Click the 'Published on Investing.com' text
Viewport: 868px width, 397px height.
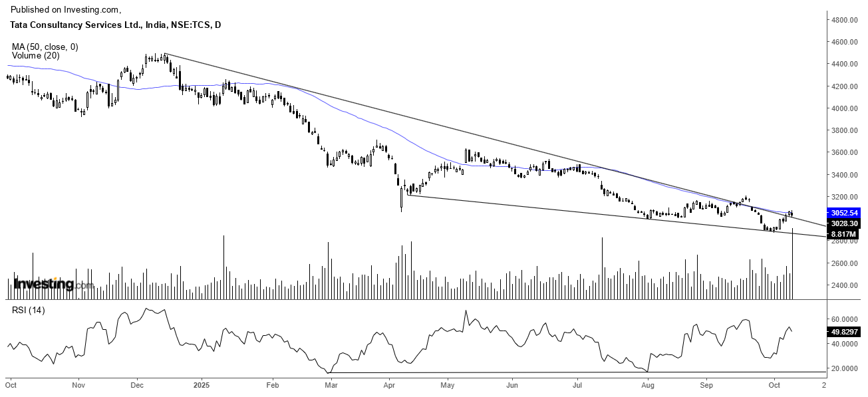pos(67,9)
